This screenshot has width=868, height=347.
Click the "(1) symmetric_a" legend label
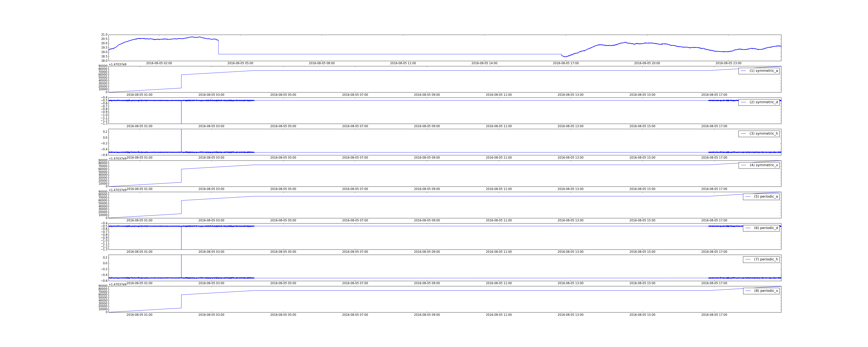pyautogui.click(x=763, y=71)
